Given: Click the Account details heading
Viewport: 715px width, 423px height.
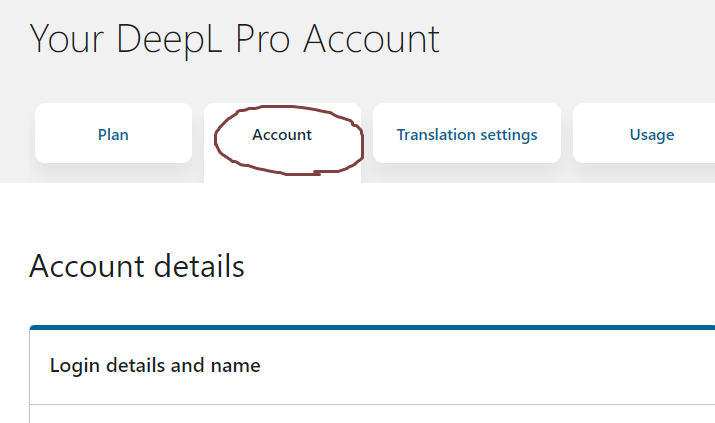Looking at the screenshot, I should coord(137,266).
